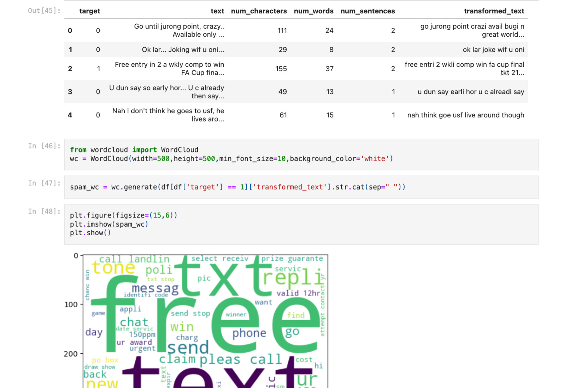
Task: Click the 'U dun say so early hor...' cell
Action: point(167,92)
